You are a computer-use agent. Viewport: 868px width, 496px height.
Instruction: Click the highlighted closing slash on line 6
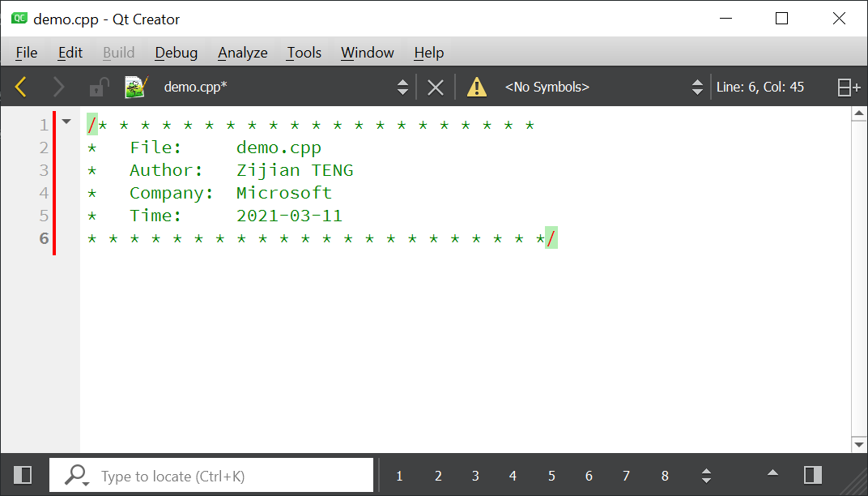point(551,238)
